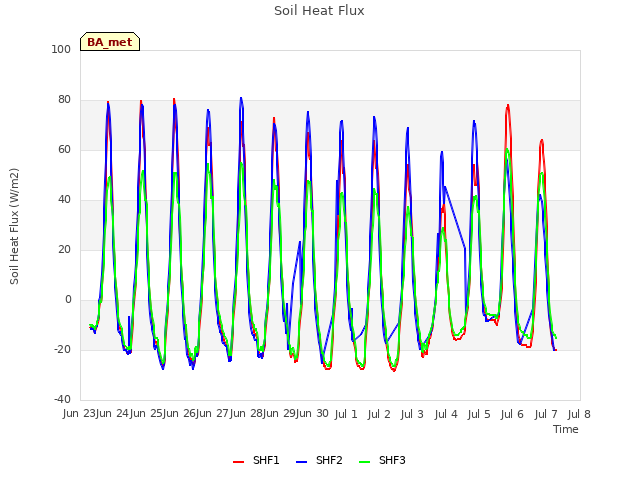Click the BA_met annotation label
Viewport: 640px width, 480px height.
(x=110, y=42)
